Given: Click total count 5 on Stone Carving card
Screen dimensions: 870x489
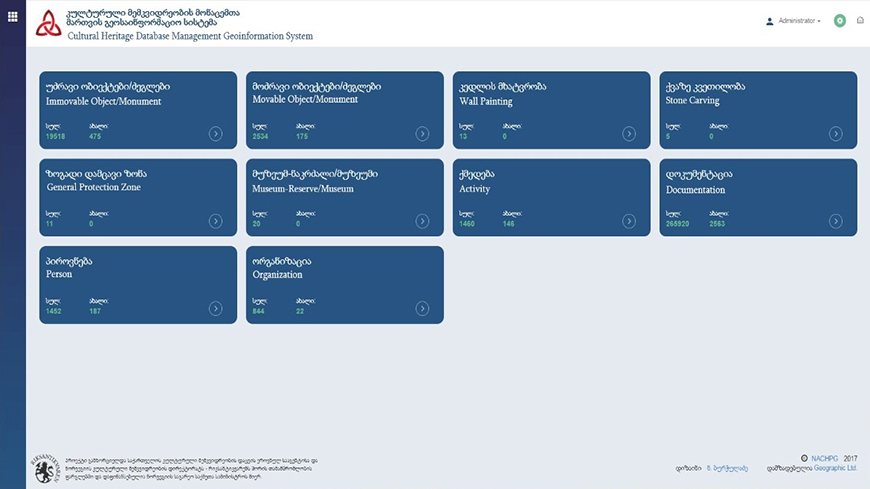Looking at the screenshot, I should click(667, 137).
